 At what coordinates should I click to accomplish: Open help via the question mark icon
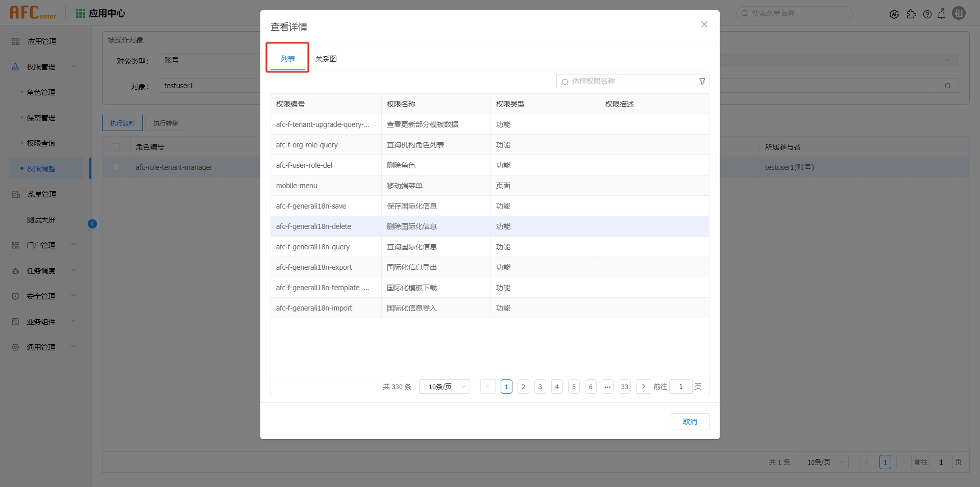click(927, 14)
